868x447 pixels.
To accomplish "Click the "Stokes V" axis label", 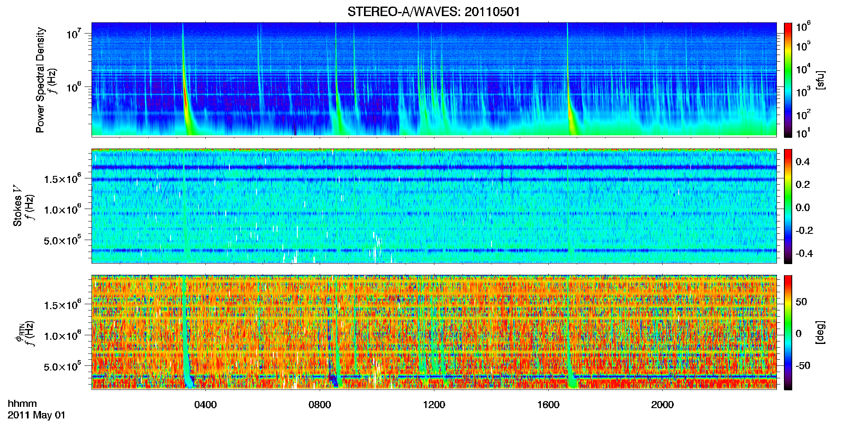I will click(17, 206).
